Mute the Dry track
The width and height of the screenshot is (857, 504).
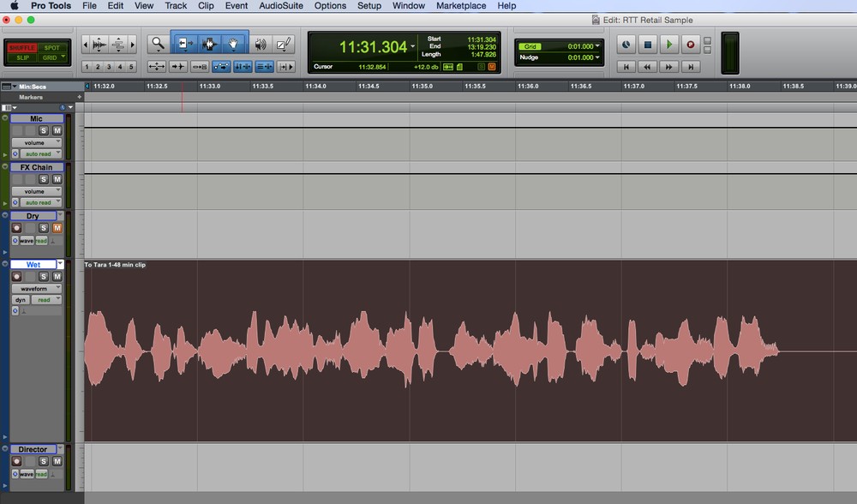tap(57, 228)
